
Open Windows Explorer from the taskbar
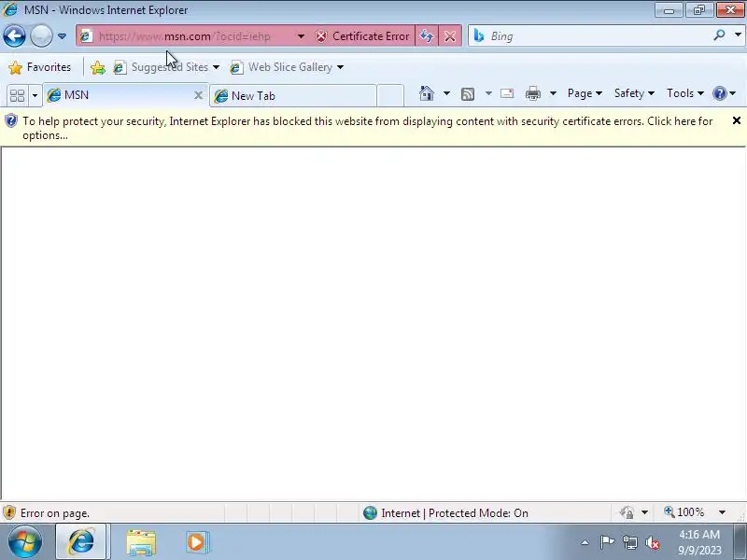[141, 542]
